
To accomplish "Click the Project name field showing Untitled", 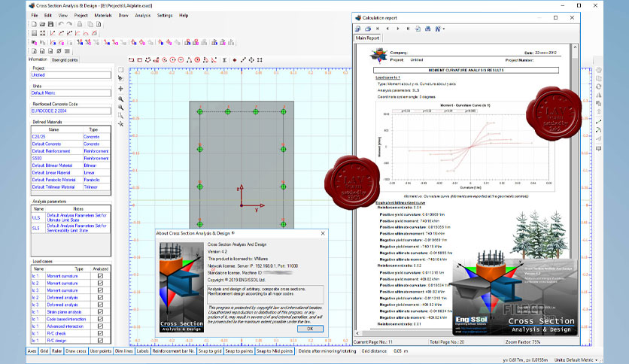I will tap(71, 75).
